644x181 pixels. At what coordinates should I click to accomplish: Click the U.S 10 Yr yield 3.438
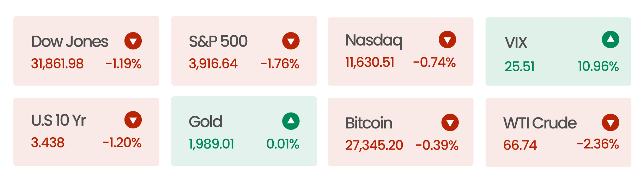(48, 143)
